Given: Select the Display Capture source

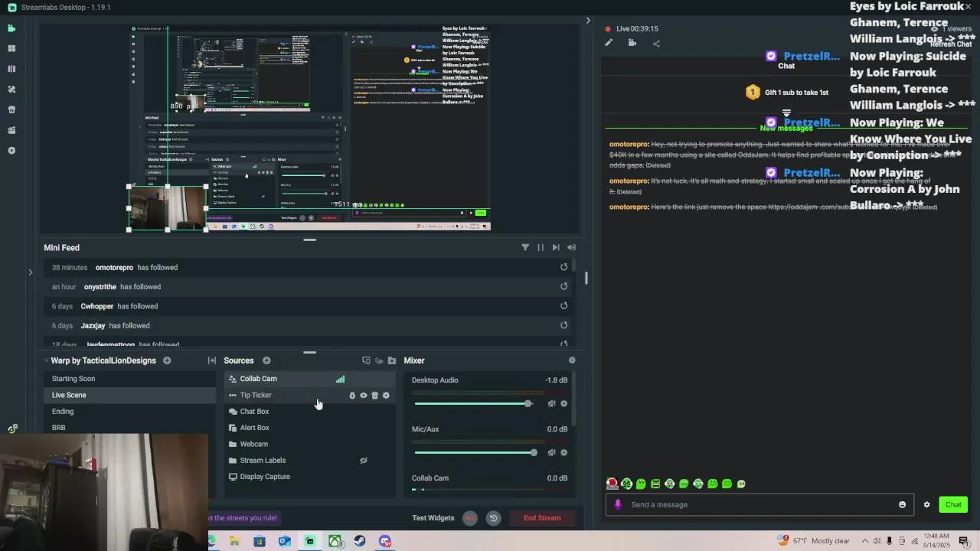Looking at the screenshot, I should [309, 477].
